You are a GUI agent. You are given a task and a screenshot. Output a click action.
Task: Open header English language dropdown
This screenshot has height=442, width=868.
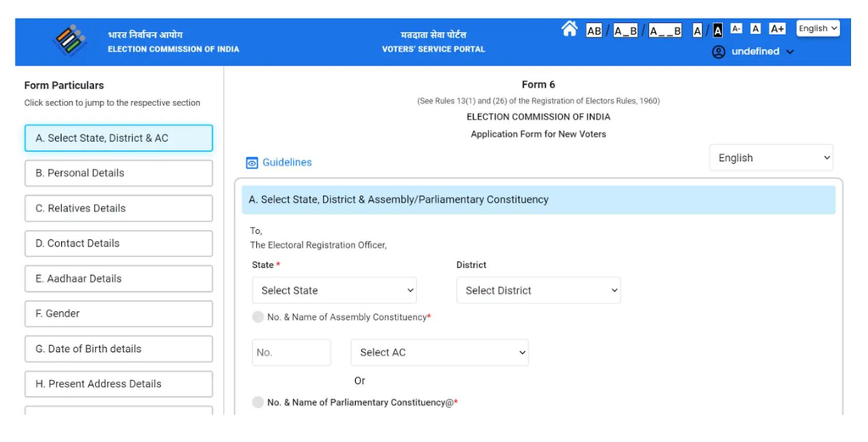(818, 29)
